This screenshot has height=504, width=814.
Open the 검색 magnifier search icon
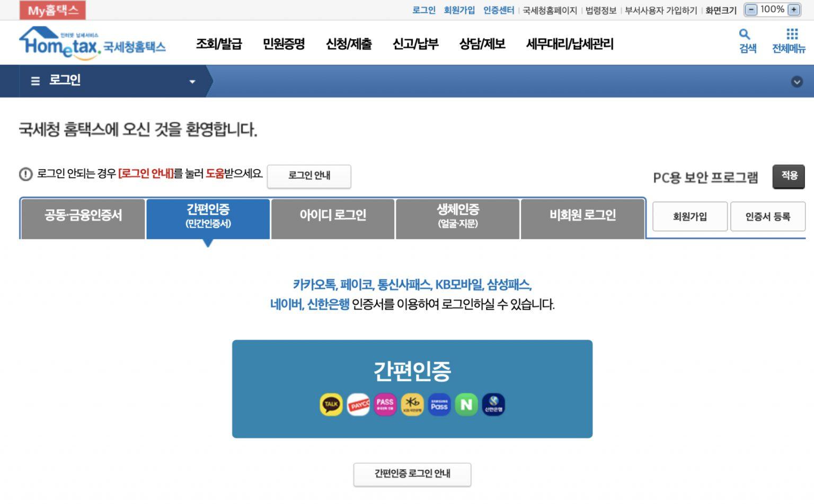pos(747,41)
